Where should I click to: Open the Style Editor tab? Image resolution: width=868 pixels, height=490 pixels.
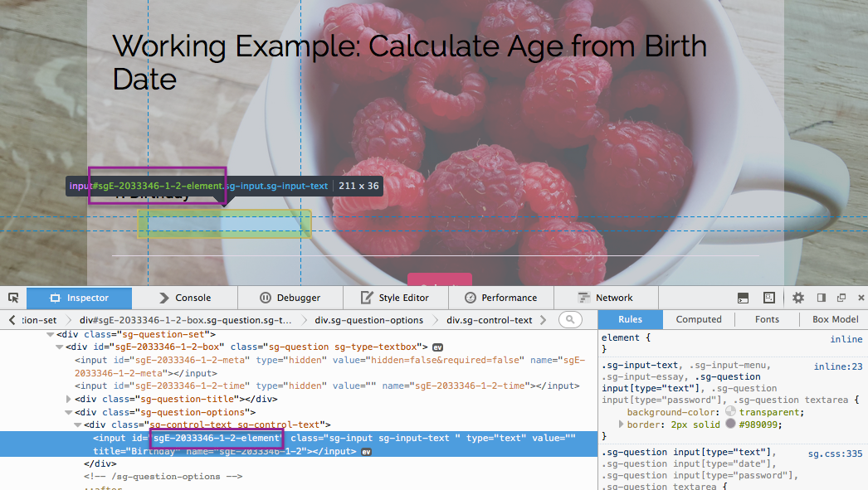point(395,298)
